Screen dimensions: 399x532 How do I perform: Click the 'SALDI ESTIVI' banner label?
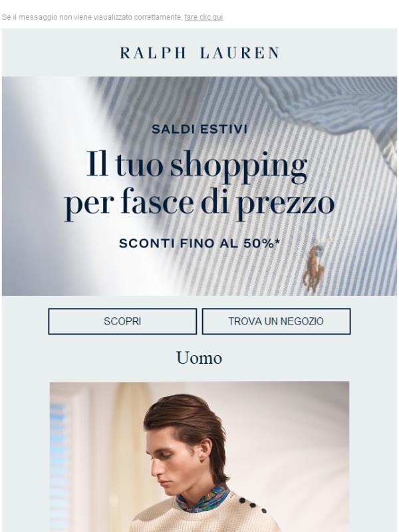(x=199, y=129)
